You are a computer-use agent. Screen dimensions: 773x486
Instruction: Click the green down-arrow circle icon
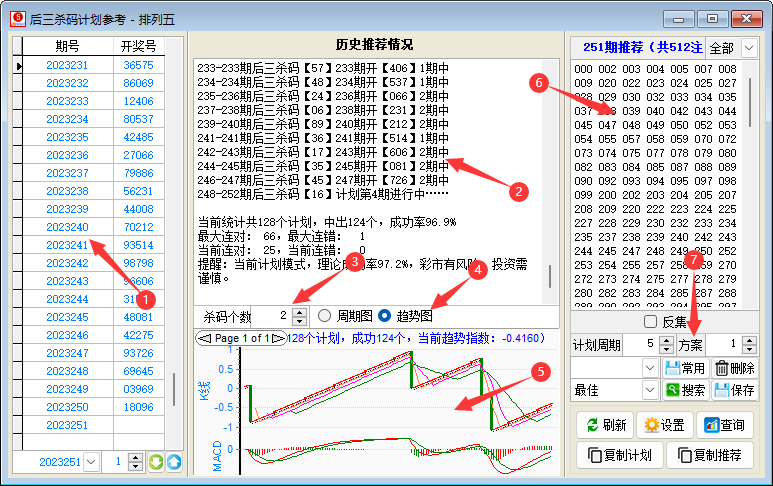click(x=155, y=462)
